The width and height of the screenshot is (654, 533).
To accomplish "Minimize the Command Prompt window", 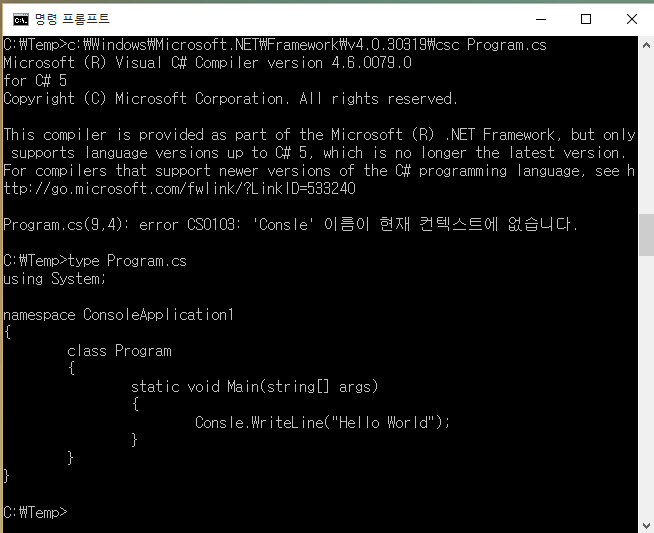I will [540, 18].
